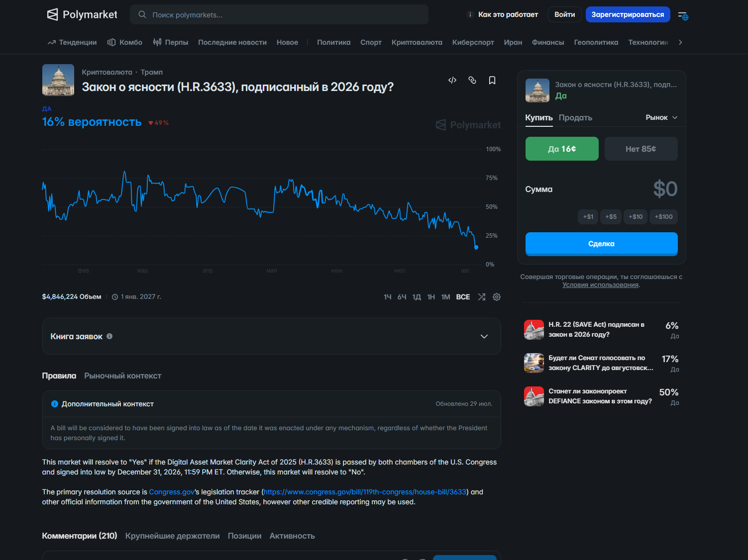Screen dimensions: 748x560
Task: Open the embed code icon
Action: point(452,80)
